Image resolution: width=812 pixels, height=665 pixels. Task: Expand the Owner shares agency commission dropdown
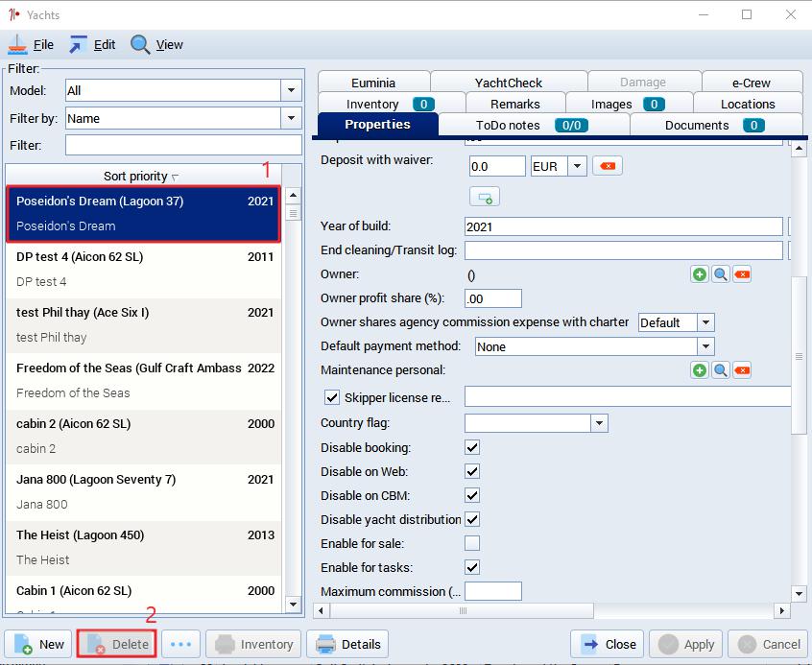point(705,322)
